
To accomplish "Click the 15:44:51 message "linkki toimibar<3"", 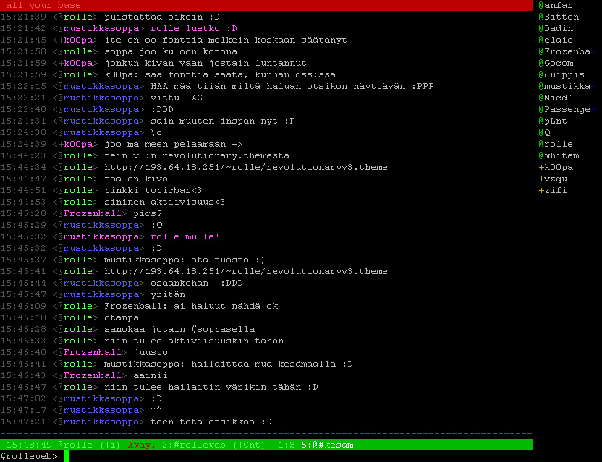I will (x=153, y=190).
